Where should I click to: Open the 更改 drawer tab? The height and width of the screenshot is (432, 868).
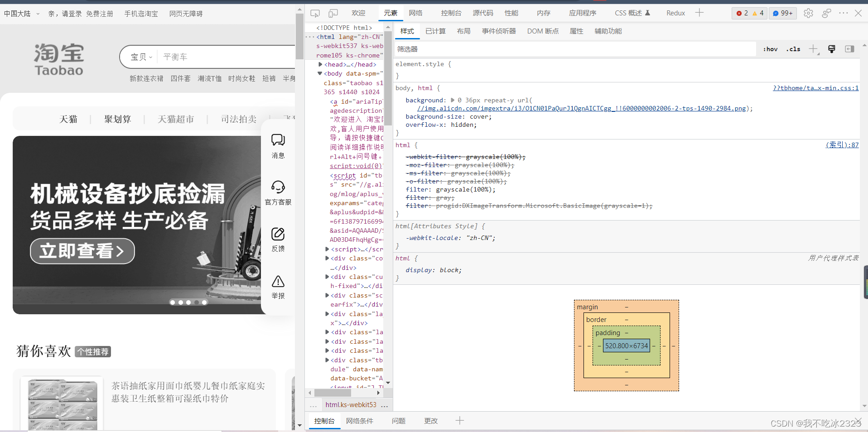431,421
